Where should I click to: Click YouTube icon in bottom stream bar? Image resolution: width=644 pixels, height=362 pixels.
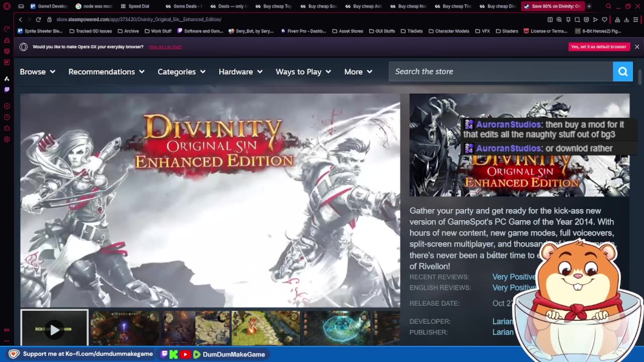[185, 354]
